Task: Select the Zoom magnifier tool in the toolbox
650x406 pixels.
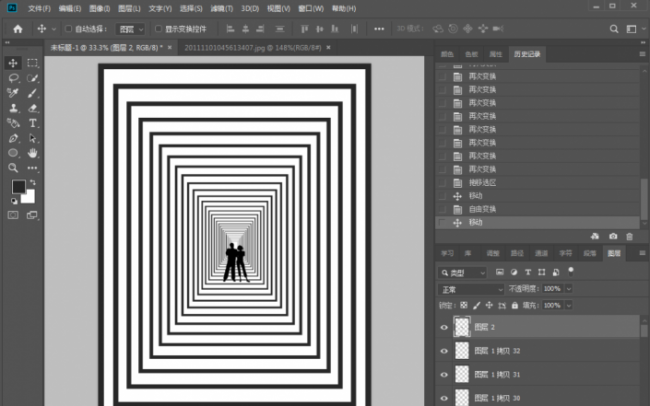Action: [x=13, y=168]
